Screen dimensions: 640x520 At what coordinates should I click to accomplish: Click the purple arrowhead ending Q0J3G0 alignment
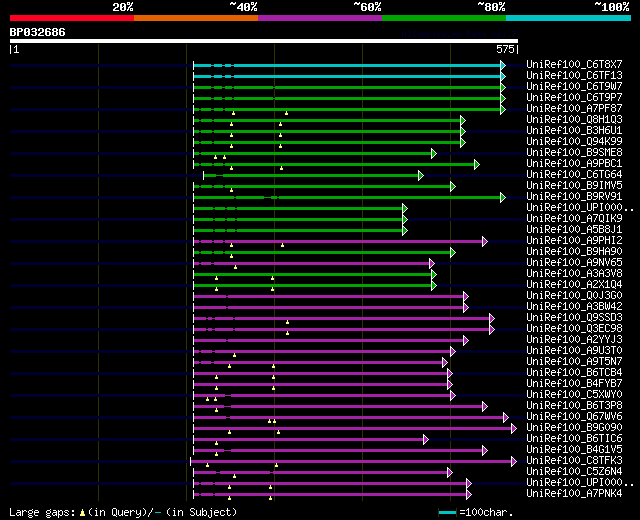pyautogui.click(x=466, y=297)
